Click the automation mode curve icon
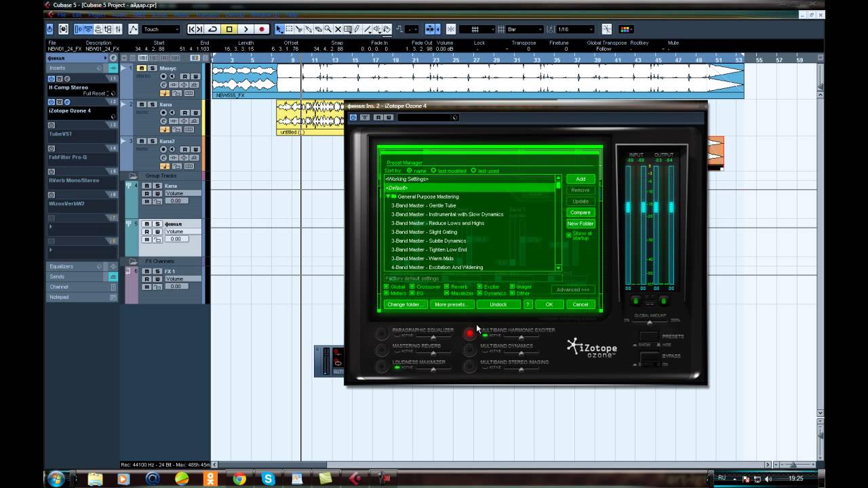This screenshot has height=488, width=868. [x=133, y=29]
